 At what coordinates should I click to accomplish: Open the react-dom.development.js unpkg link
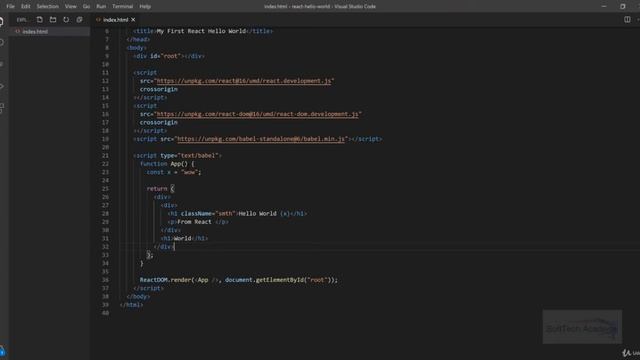258,114
